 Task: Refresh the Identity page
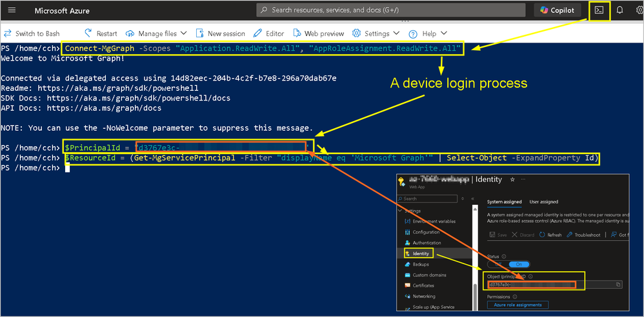(550, 235)
